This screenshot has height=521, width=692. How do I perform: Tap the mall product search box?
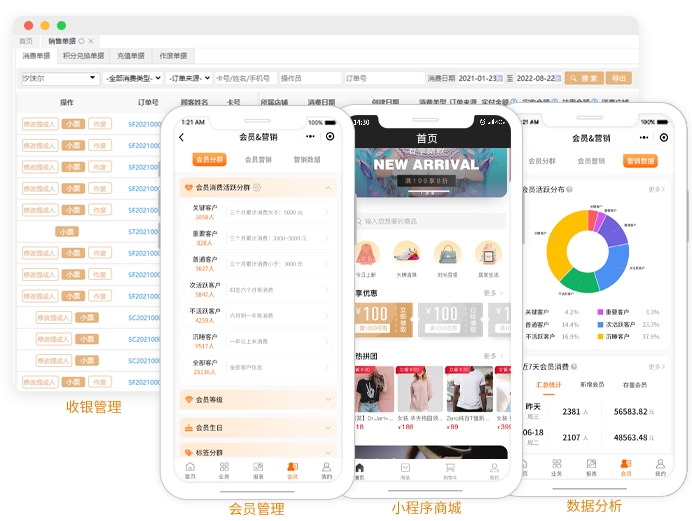[431, 221]
